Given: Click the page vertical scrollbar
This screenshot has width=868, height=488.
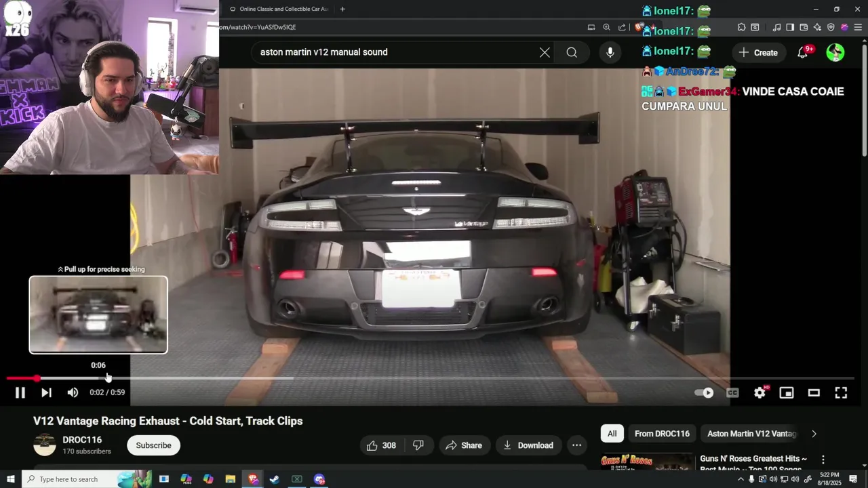Looking at the screenshot, I should (864, 102).
